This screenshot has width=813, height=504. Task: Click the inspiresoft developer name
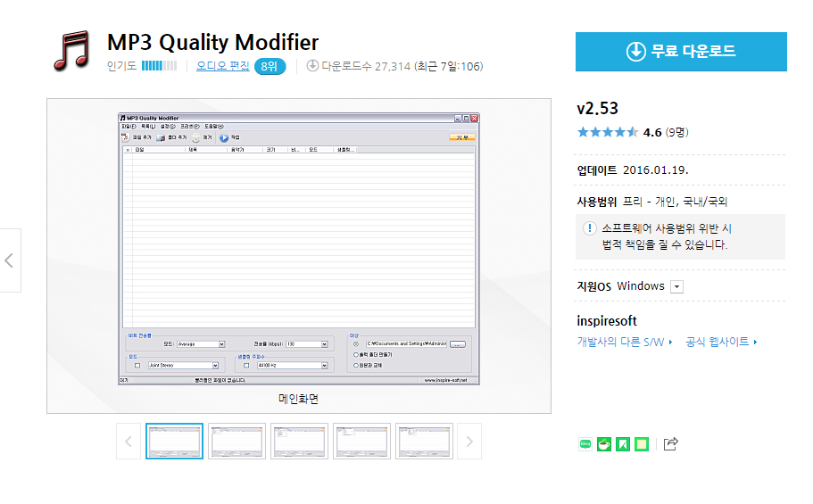coord(607,321)
